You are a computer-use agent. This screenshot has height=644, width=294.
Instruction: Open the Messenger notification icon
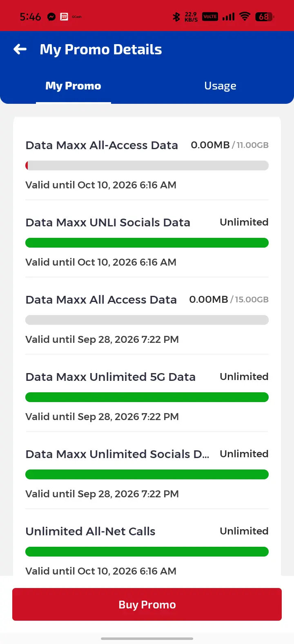click(x=51, y=17)
